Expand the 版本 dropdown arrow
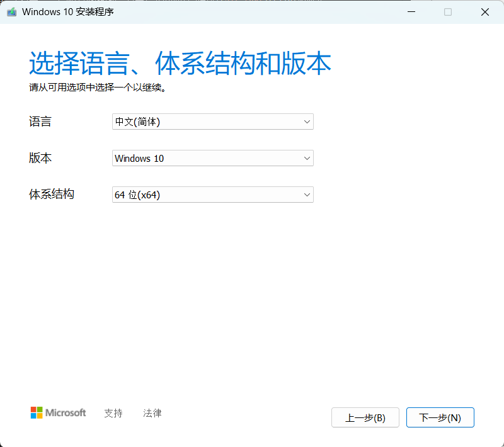The image size is (504, 447). pos(307,158)
